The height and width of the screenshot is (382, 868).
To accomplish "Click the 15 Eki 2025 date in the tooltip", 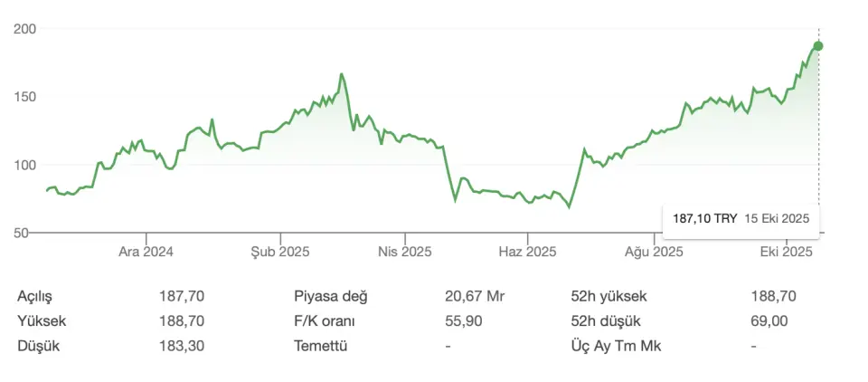I will click(776, 218).
